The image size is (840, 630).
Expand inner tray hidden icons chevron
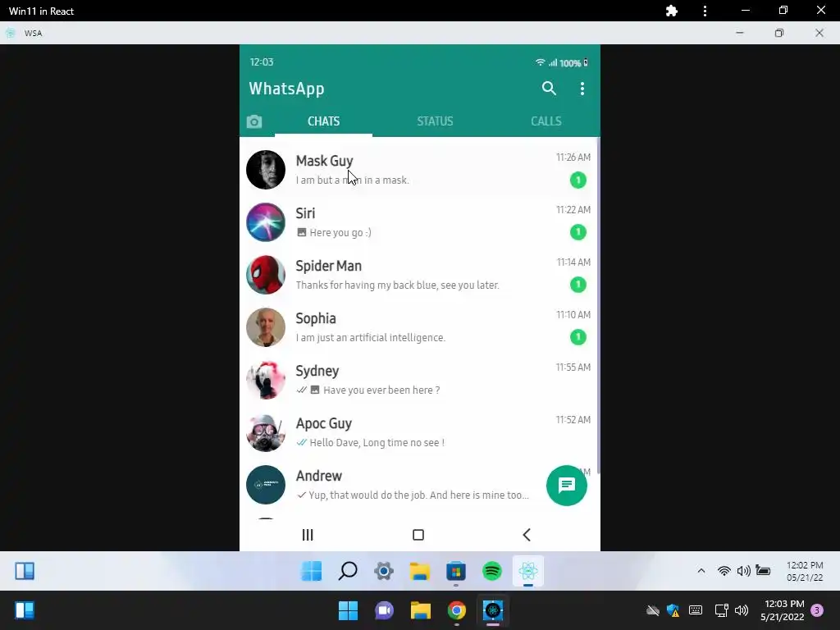pos(701,571)
